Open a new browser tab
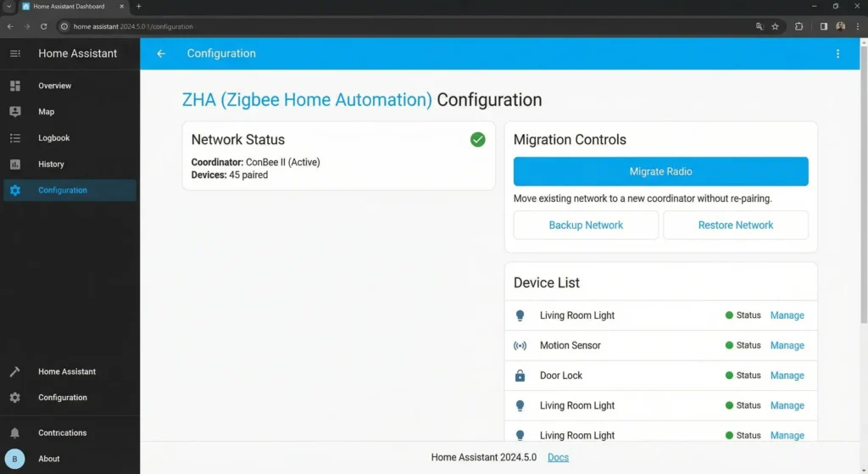 (x=139, y=7)
